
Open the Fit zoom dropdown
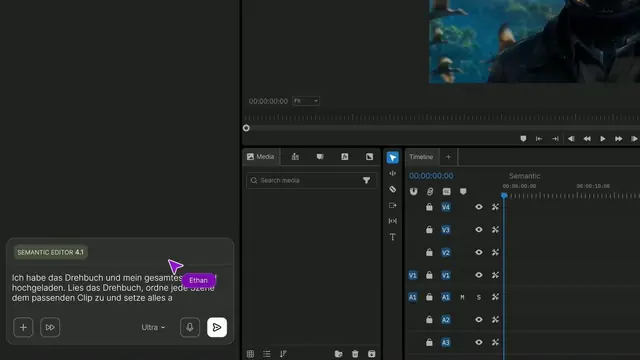pyautogui.click(x=306, y=101)
